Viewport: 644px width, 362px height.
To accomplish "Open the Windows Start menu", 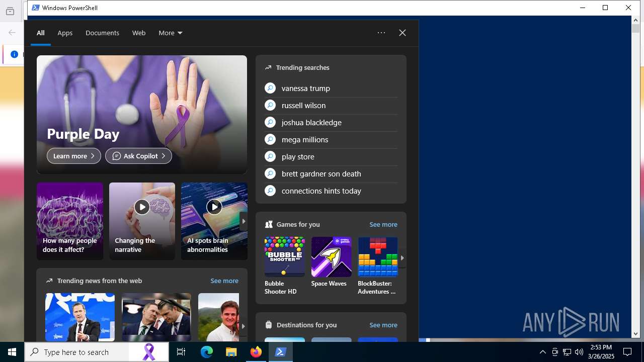I will click(x=12, y=352).
